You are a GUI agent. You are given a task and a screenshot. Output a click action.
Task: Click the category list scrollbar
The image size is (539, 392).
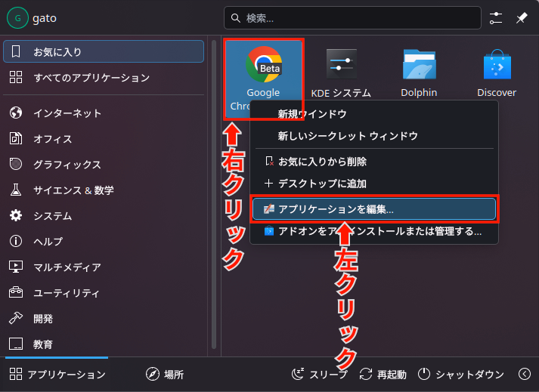[x=214, y=194]
